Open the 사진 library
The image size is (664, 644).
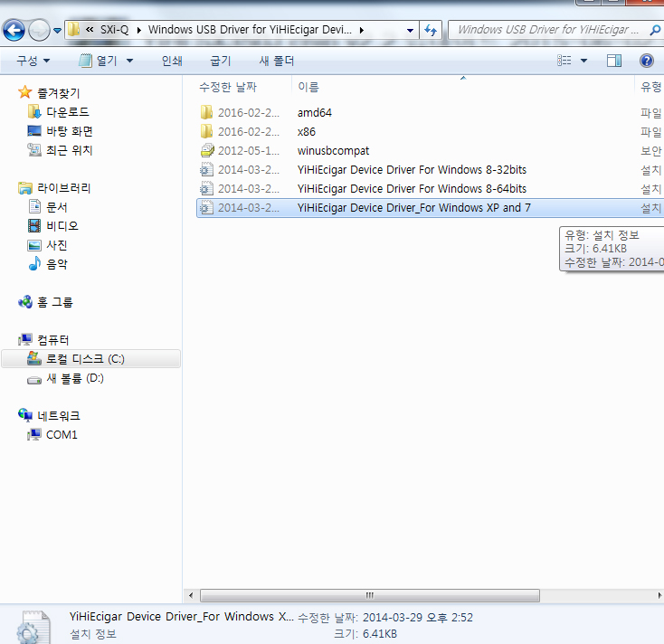coord(57,245)
